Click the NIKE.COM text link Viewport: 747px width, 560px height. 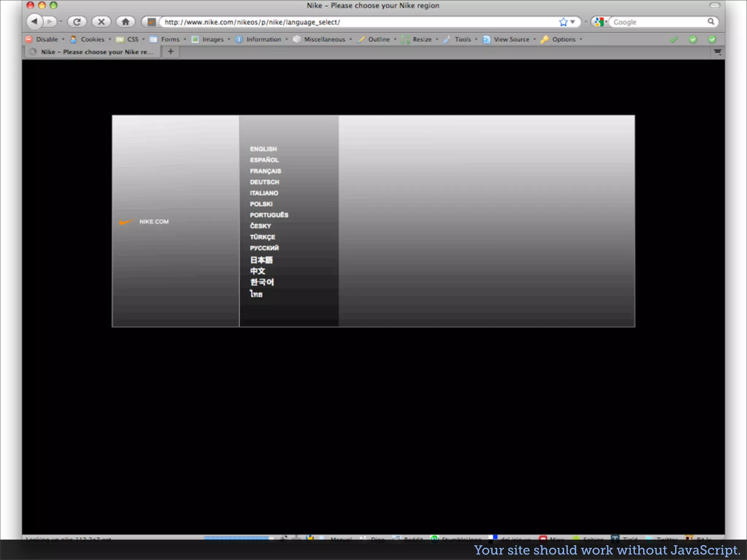[x=154, y=222]
